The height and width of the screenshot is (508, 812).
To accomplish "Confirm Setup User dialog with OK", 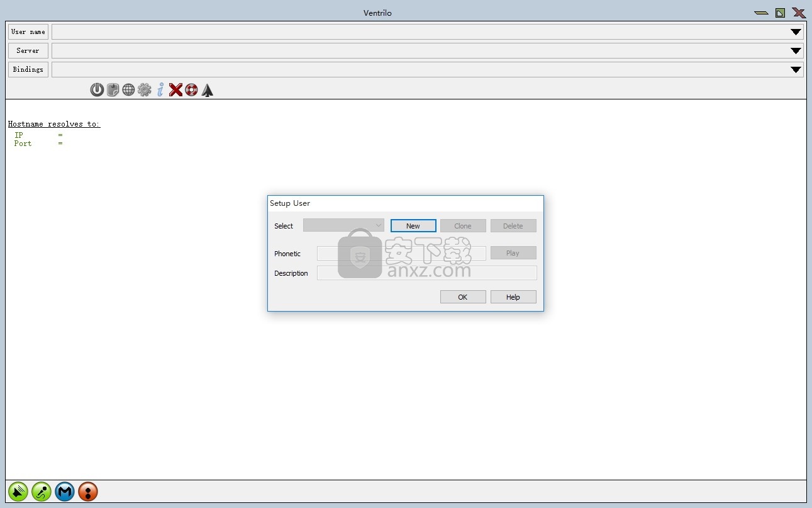I will point(463,297).
